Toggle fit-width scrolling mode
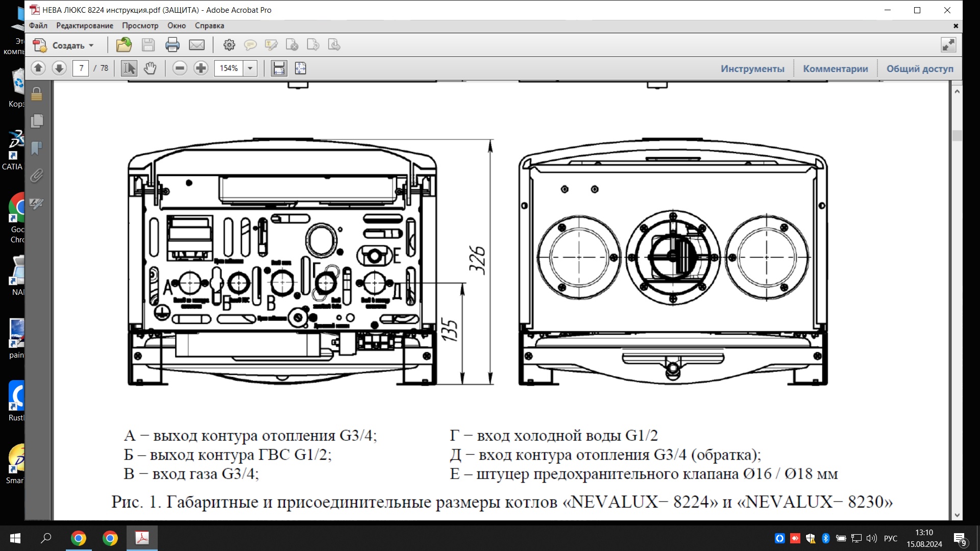980x551 pixels. 279,68
